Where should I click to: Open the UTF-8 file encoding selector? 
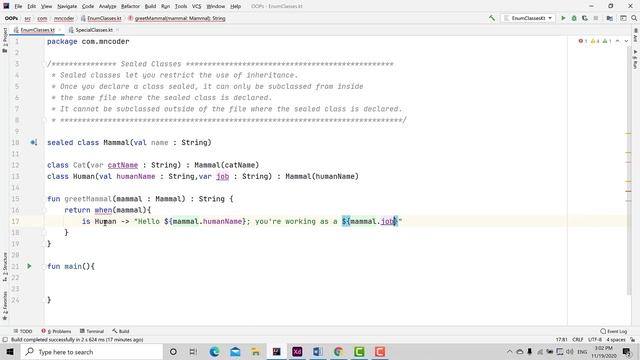(595, 340)
